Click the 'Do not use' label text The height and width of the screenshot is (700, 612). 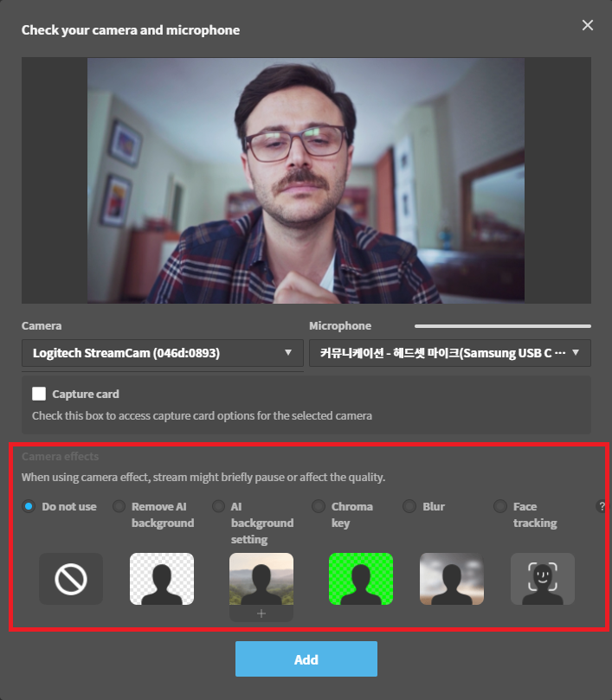[69, 507]
